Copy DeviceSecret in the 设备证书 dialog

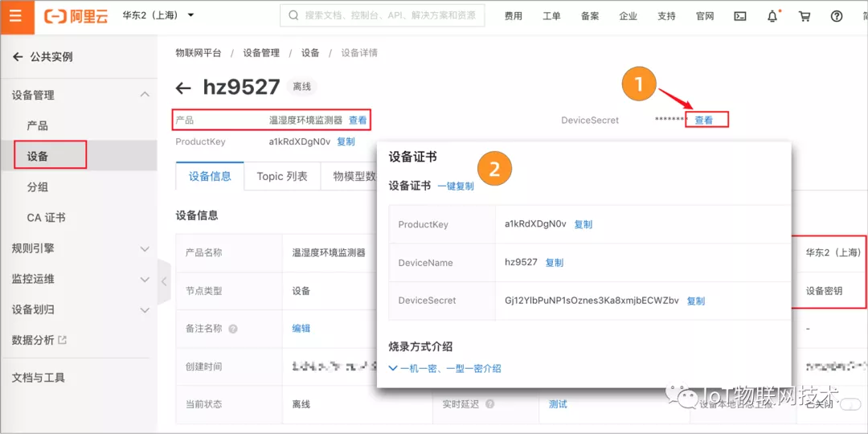click(696, 301)
